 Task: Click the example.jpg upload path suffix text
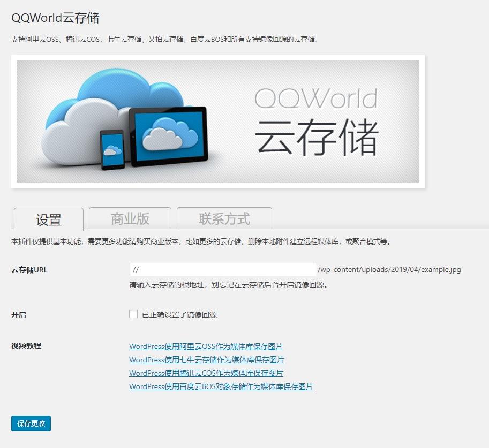pos(389,270)
